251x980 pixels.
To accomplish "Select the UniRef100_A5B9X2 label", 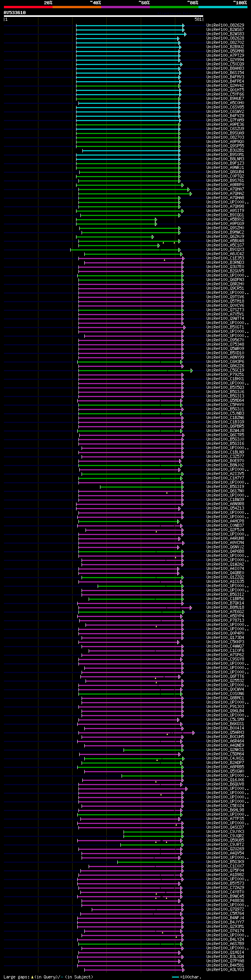I will coord(225,220).
